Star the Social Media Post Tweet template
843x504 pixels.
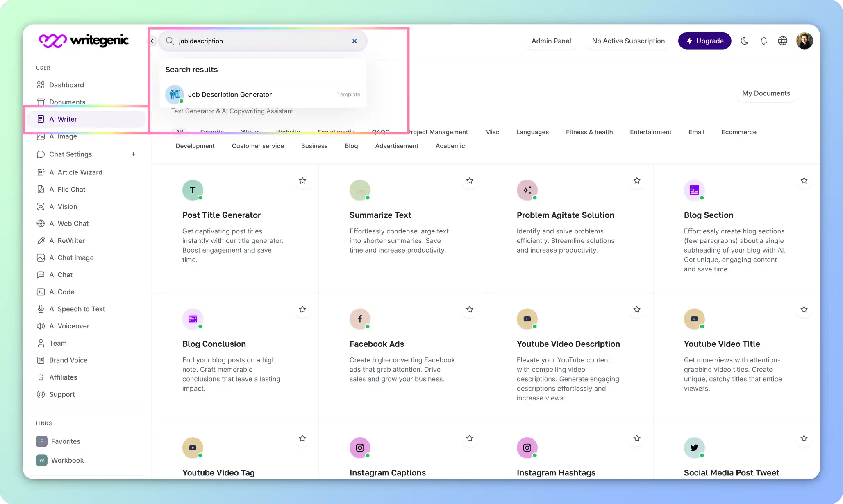tap(804, 438)
